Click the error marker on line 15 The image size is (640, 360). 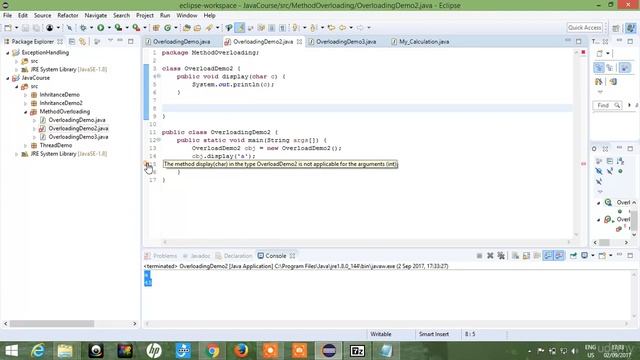coord(147,164)
